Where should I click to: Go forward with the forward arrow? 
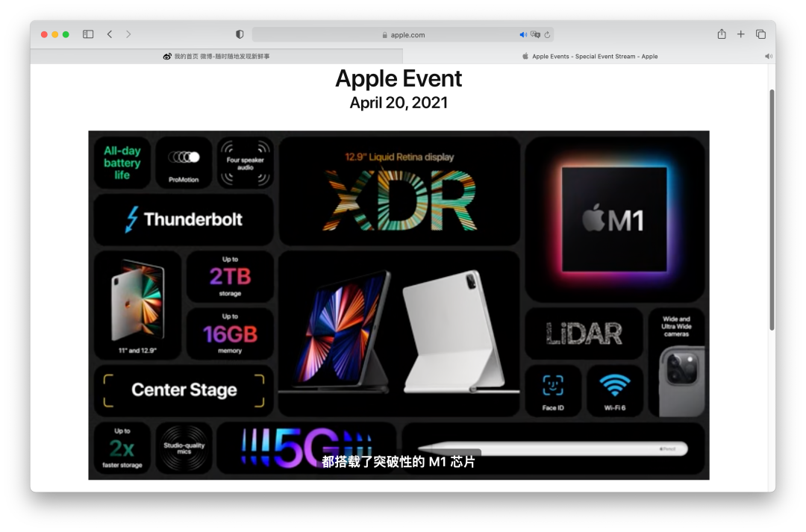[128, 34]
